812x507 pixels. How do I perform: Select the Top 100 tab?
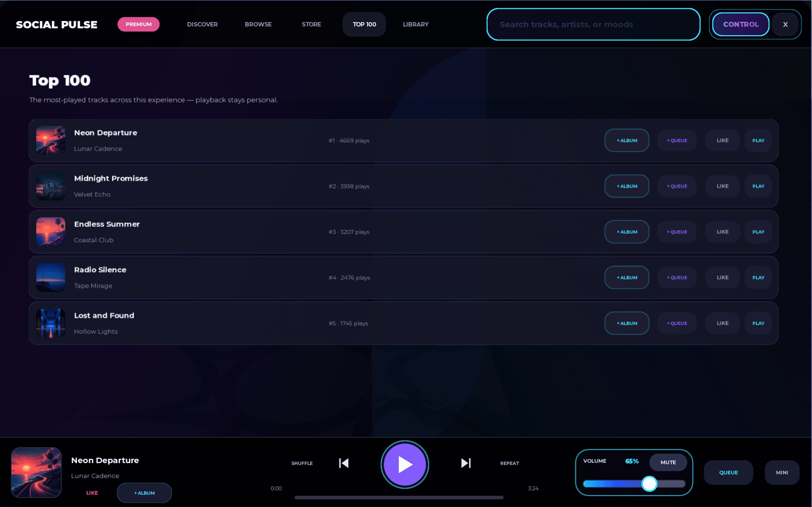[364, 24]
